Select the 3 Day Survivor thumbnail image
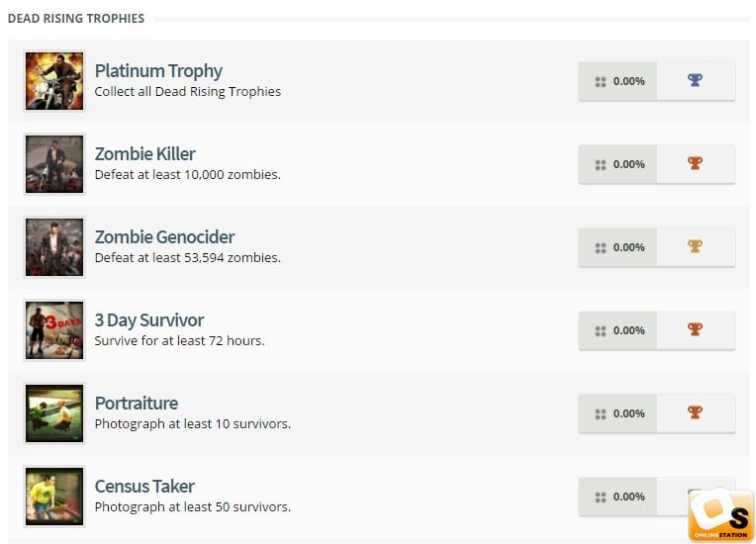Viewport: 756px width, 544px height. [x=54, y=330]
